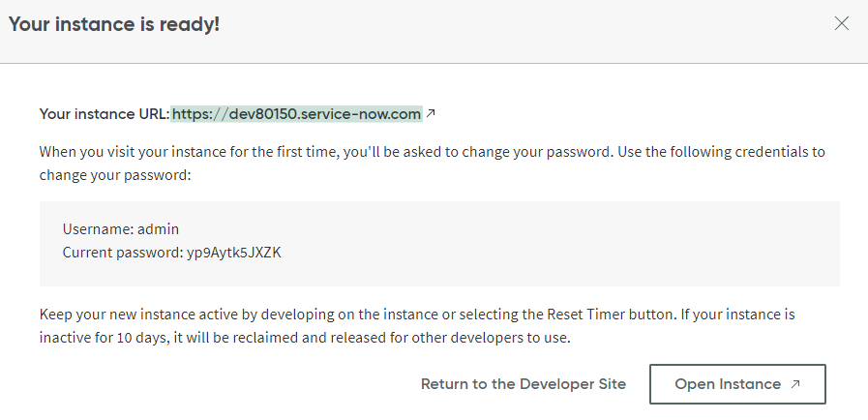Click Return to the Developer Site
The image size is (868, 420).
point(524,384)
